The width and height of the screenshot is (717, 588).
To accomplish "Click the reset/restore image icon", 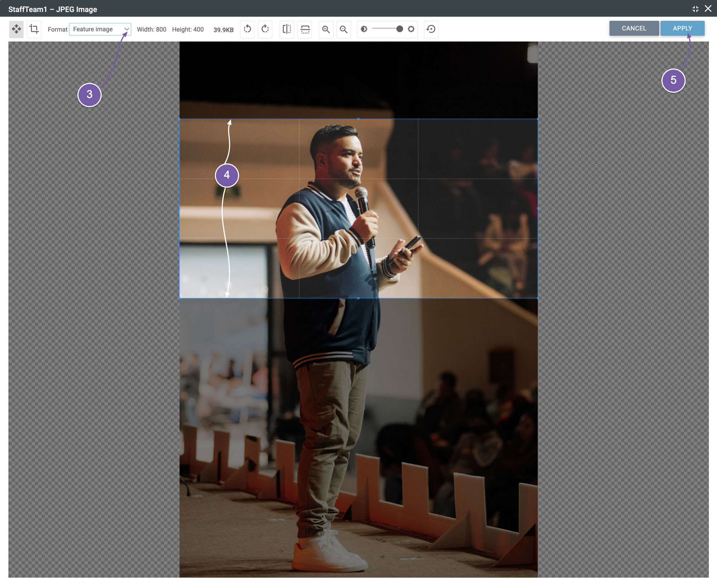I will pyautogui.click(x=431, y=29).
